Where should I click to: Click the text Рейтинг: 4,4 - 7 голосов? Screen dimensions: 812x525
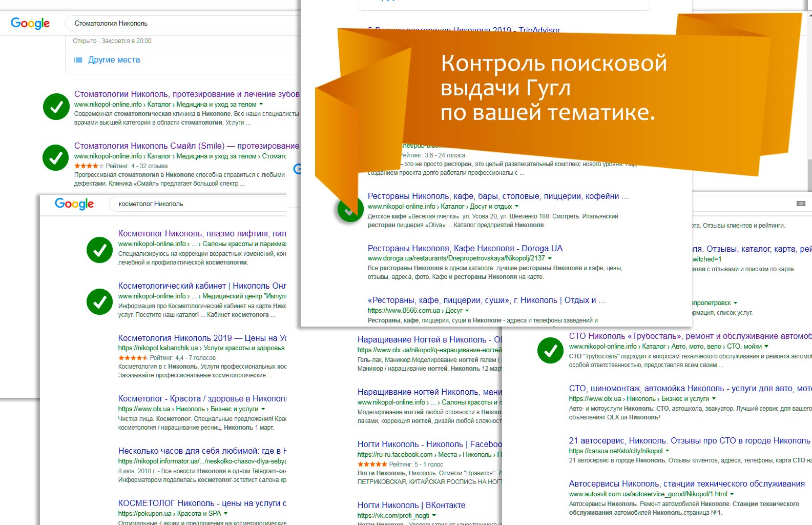183,358
